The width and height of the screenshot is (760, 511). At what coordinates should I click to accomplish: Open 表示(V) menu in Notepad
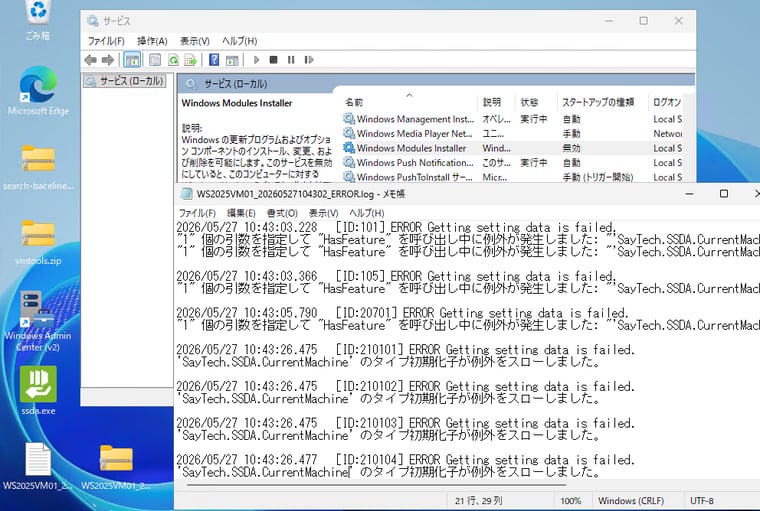tap(324, 213)
